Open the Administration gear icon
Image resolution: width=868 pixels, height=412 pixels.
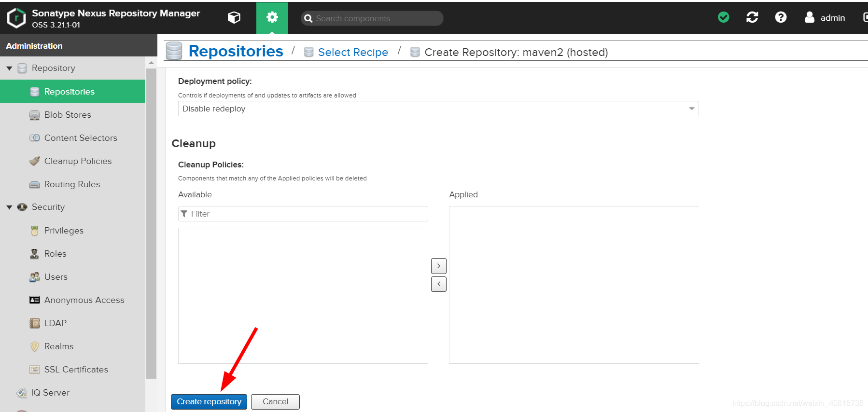point(272,18)
